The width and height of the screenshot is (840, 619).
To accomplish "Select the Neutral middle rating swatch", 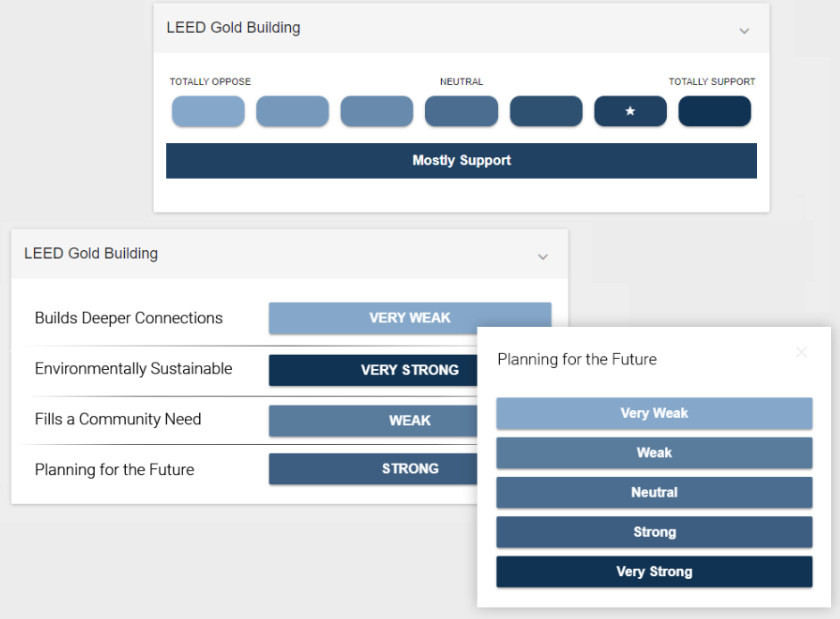I will point(462,111).
